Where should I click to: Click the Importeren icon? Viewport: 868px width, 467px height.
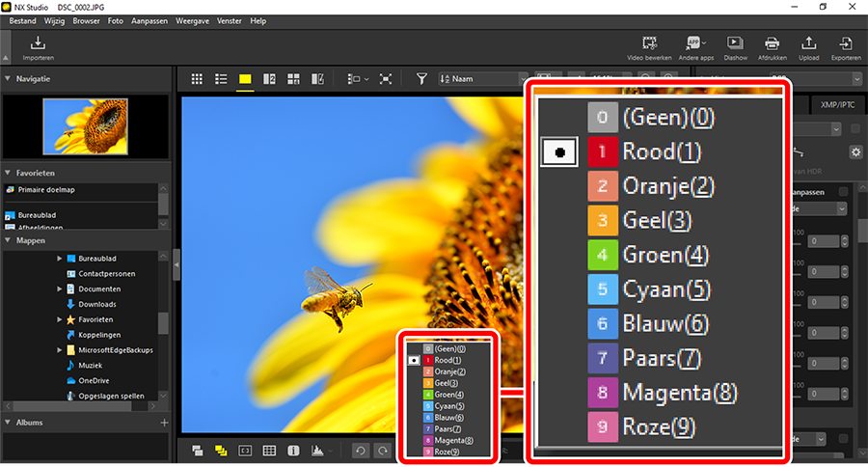pyautogui.click(x=38, y=42)
